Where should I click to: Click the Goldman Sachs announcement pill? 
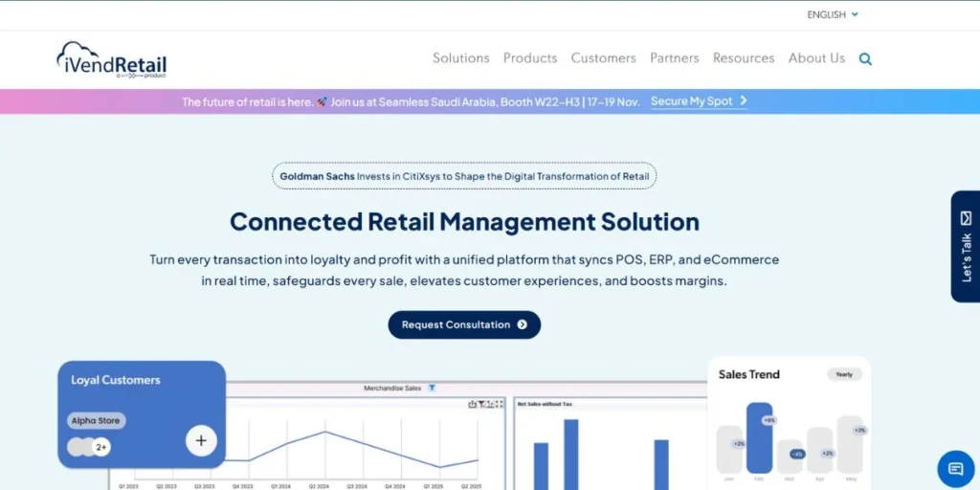464,176
